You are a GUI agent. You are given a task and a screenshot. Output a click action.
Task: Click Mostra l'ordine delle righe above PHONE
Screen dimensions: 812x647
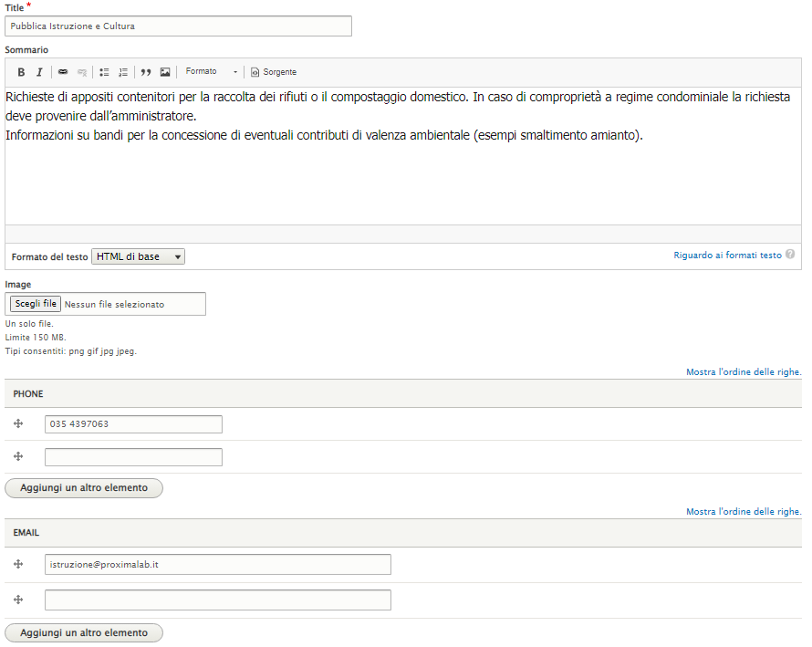(744, 372)
